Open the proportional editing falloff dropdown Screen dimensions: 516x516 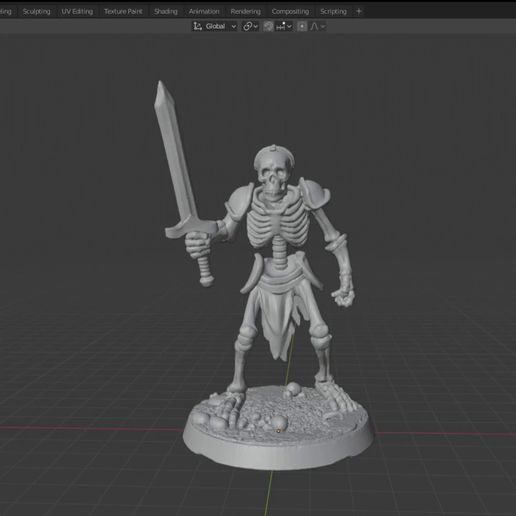318,26
